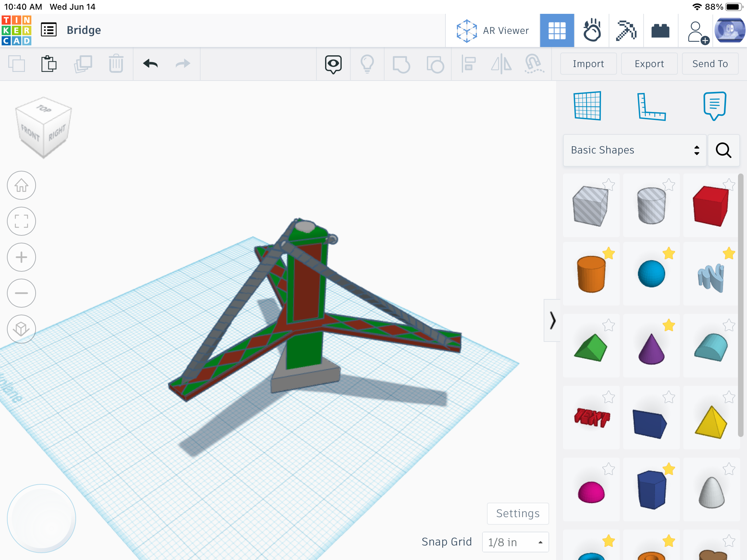This screenshot has width=747, height=560.
Task: Click the paste clipboard icon
Action: [49, 64]
